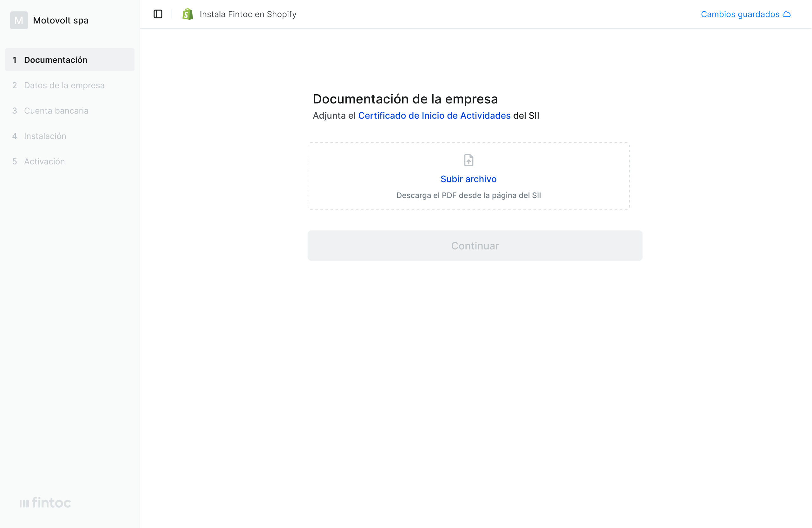Click Cambios guardados status text
This screenshot has width=812, height=528.
(x=740, y=14)
